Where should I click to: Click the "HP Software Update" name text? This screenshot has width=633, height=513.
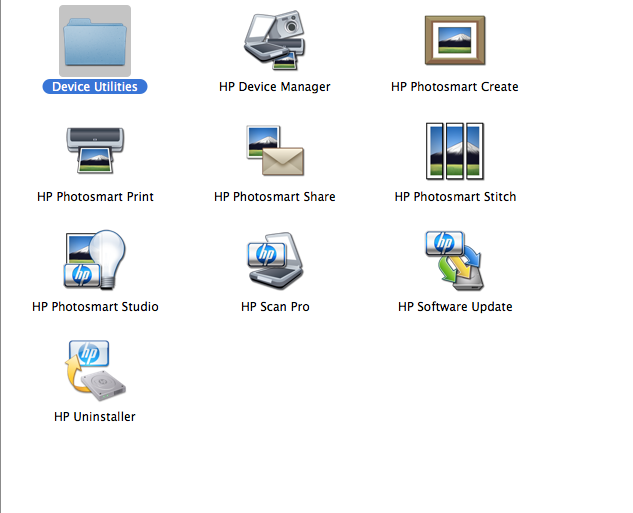[455, 307]
